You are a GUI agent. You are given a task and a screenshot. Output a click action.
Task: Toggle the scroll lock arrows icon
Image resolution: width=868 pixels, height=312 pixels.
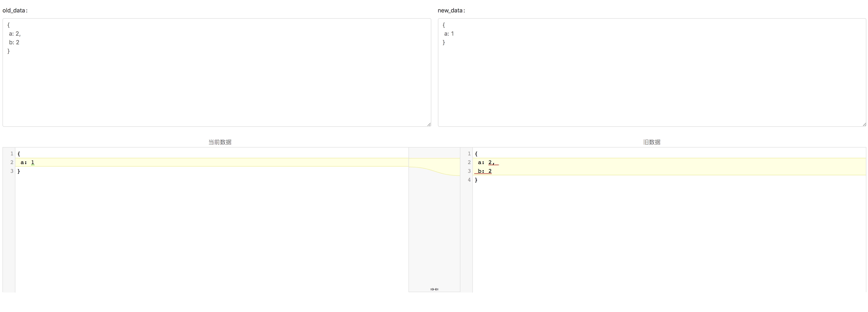pos(434,289)
